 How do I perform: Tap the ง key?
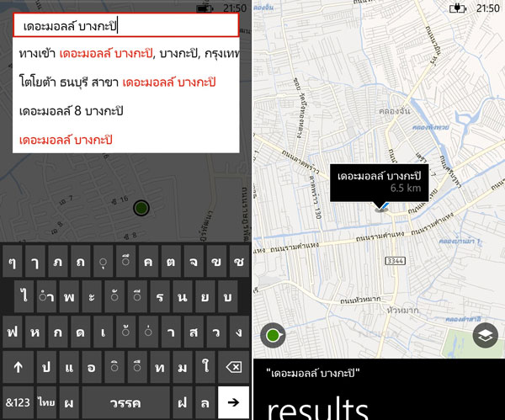[239, 332]
